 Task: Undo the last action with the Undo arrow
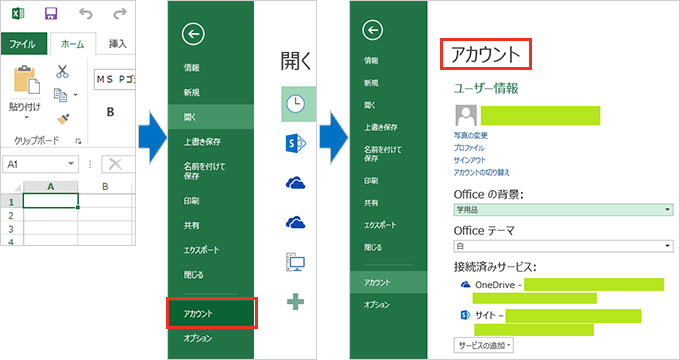point(85,14)
